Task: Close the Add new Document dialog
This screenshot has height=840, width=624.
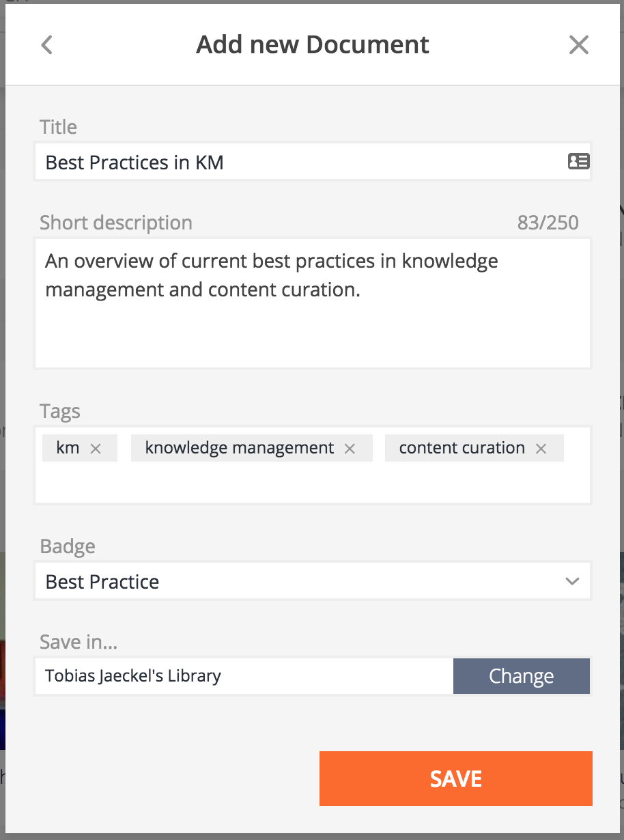Action: tap(578, 45)
